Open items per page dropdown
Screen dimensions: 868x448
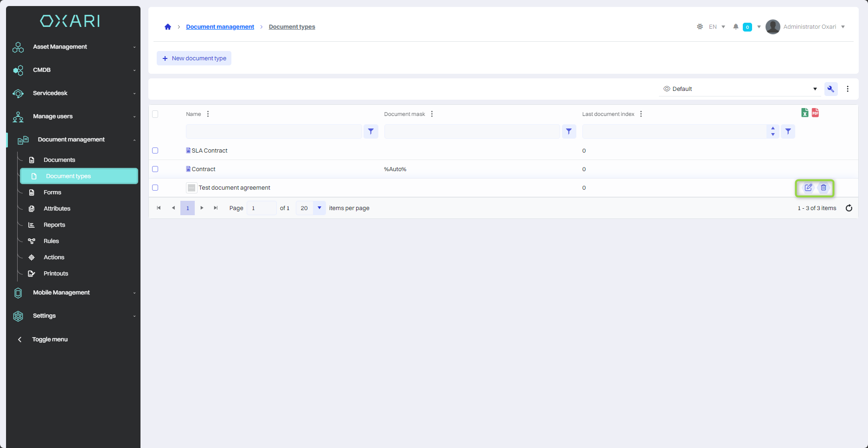(x=319, y=208)
